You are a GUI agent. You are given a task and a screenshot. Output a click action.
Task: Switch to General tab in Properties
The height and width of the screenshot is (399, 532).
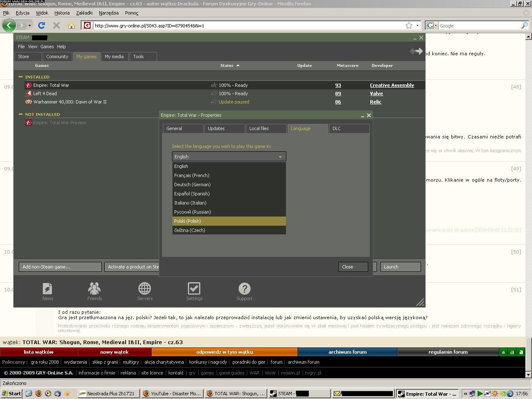pyautogui.click(x=183, y=128)
